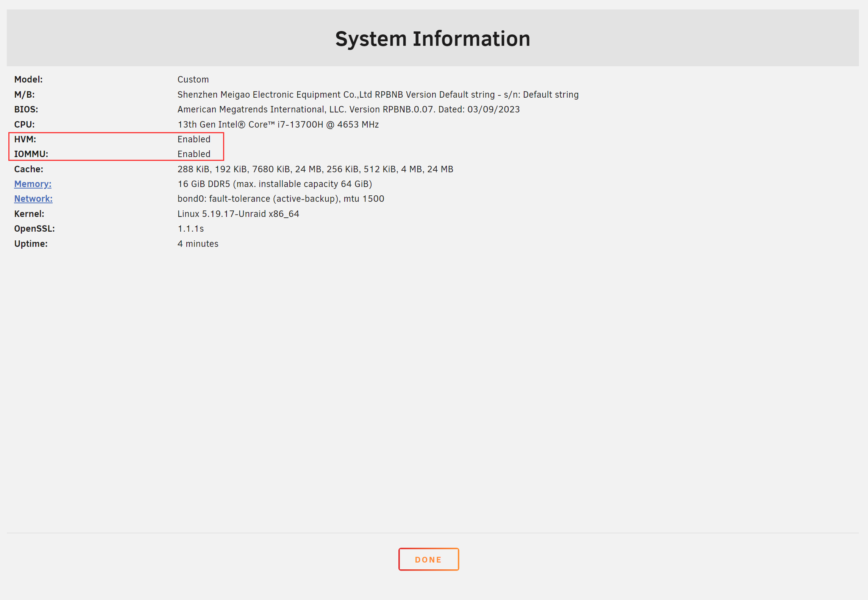Click the BIOS version text
This screenshot has height=600, width=868.
coord(348,109)
